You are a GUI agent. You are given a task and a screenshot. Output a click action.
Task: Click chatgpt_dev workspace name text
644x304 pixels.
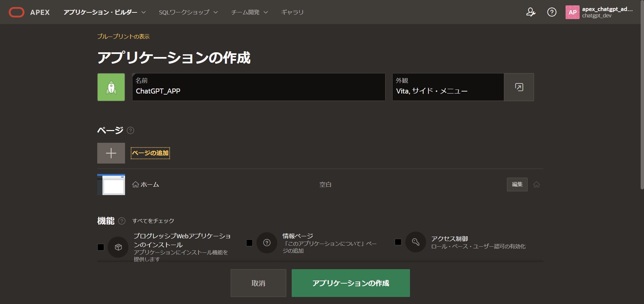coord(597,16)
